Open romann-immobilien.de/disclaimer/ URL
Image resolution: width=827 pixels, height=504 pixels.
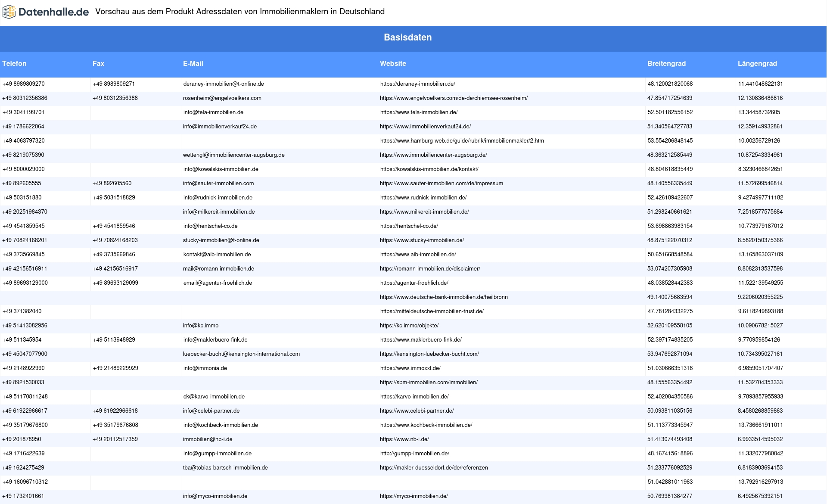(x=430, y=269)
